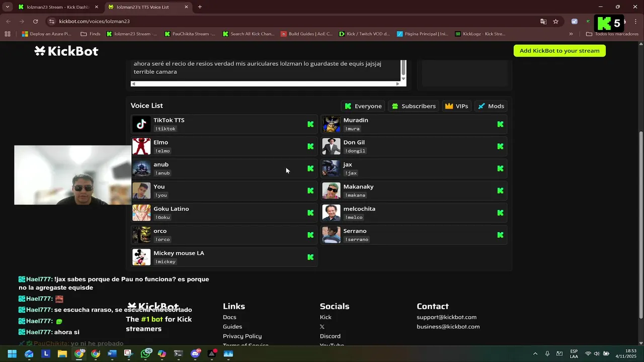Bookmark this page with the star icon

coord(555,22)
